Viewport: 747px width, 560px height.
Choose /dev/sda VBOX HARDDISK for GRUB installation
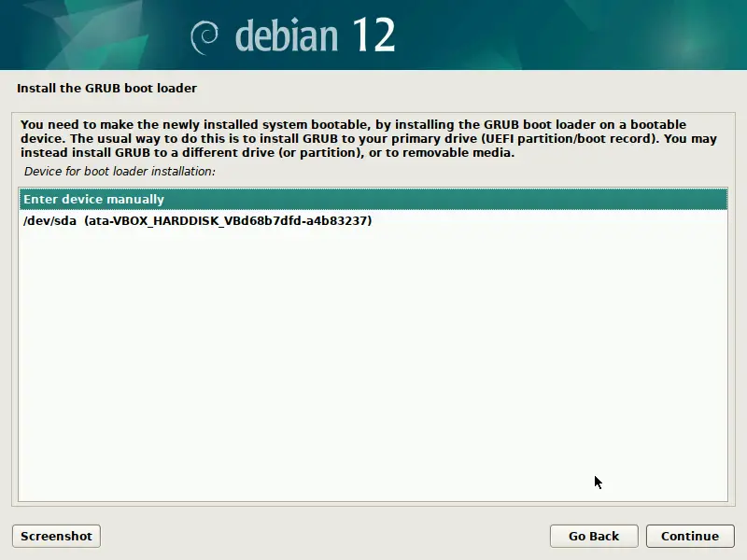click(373, 220)
